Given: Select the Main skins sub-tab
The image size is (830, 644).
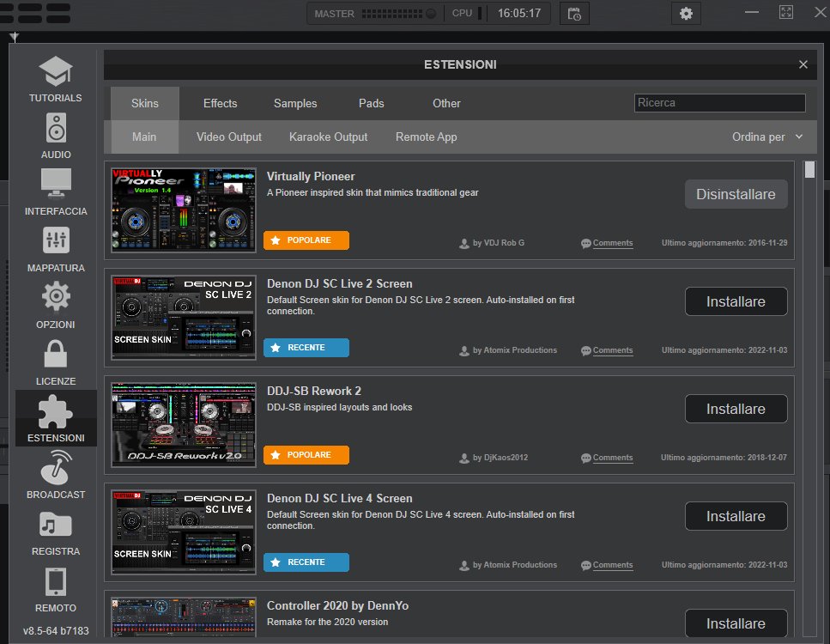Looking at the screenshot, I should tap(144, 137).
